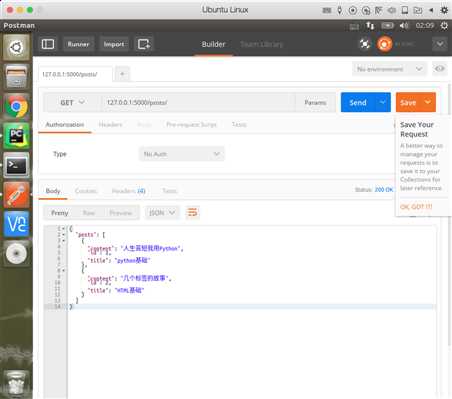Image resolution: width=452 pixels, height=399 pixels.
Task: Dismiss the tip with OK, GOT IT
Action: (x=416, y=206)
